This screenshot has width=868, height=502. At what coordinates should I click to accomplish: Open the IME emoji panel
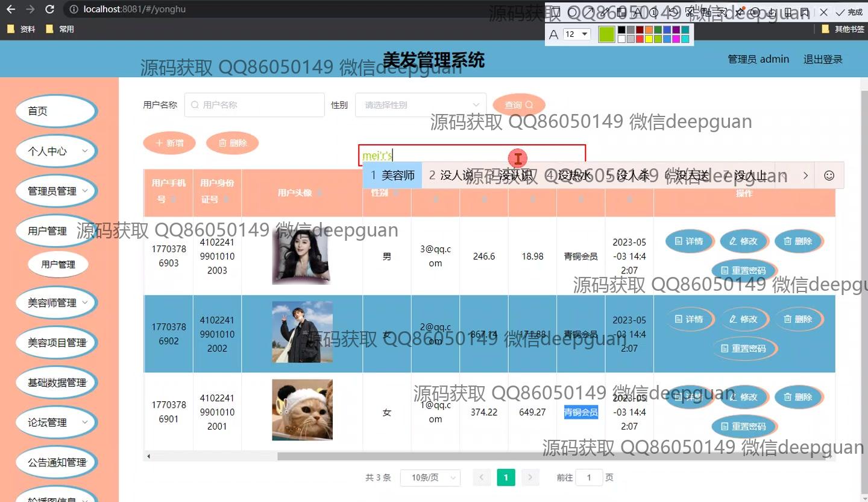(829, 176)
